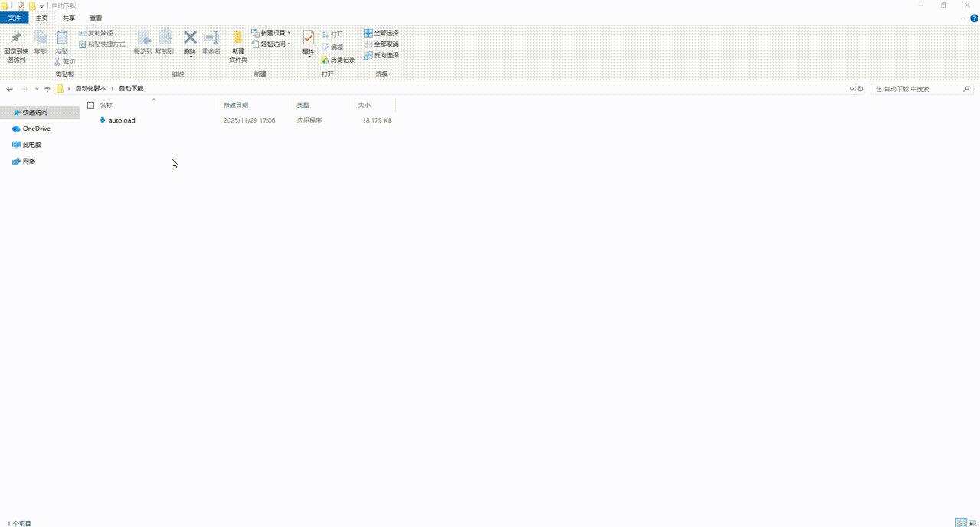This screenshot has width=980, height=527.
Task: Click 全部选择 in the ribbon
Action: pos(381,33)
